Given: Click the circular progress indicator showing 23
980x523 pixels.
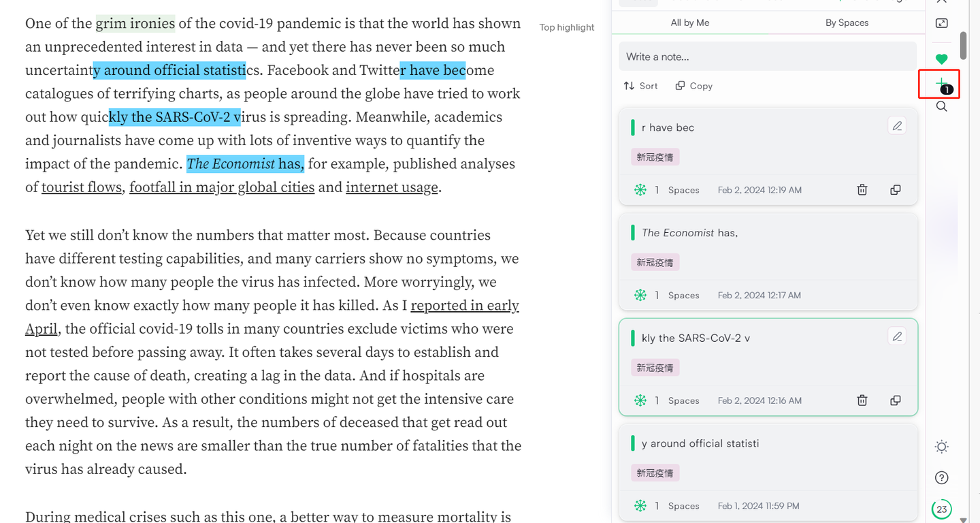Looking at the screenshot, I should pyautogui.click(x=941, y=509).
